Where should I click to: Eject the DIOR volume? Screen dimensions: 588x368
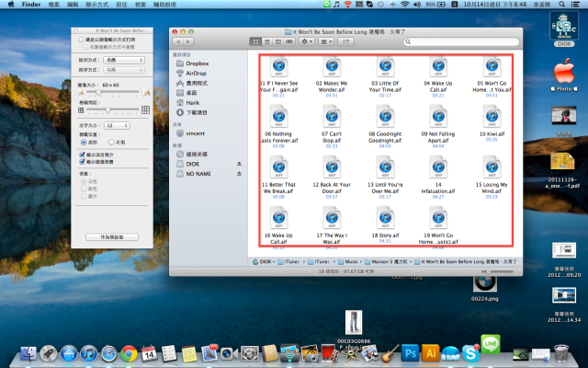coord(239,164)
